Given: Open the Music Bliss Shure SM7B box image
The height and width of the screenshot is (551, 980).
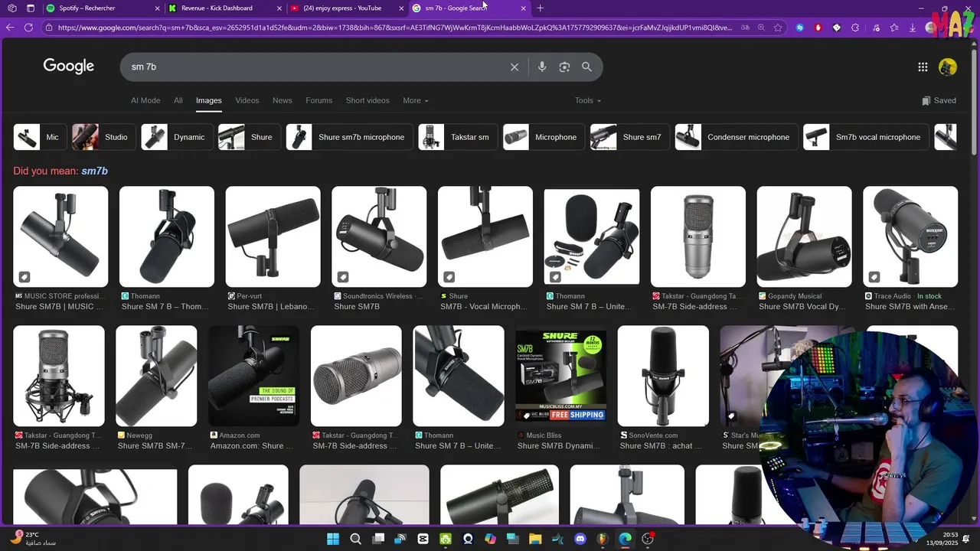Looking at the screenshot, I should tap(561, 376).
